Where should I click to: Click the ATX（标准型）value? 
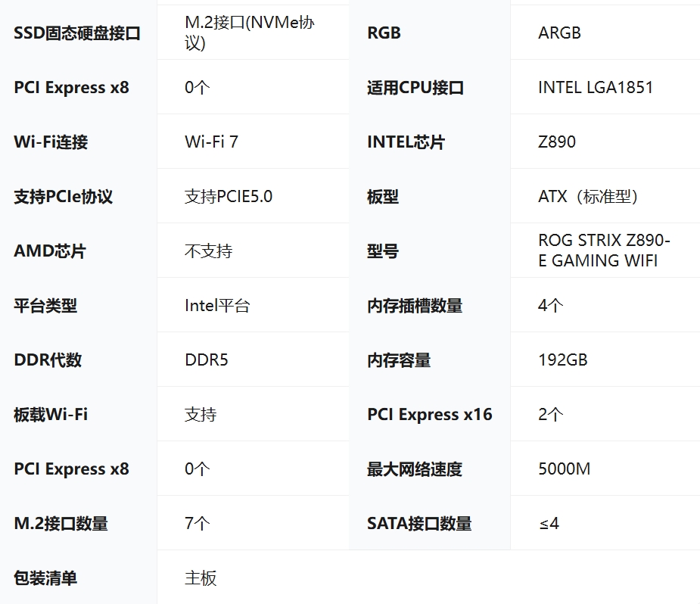click(x=589, y=197)
